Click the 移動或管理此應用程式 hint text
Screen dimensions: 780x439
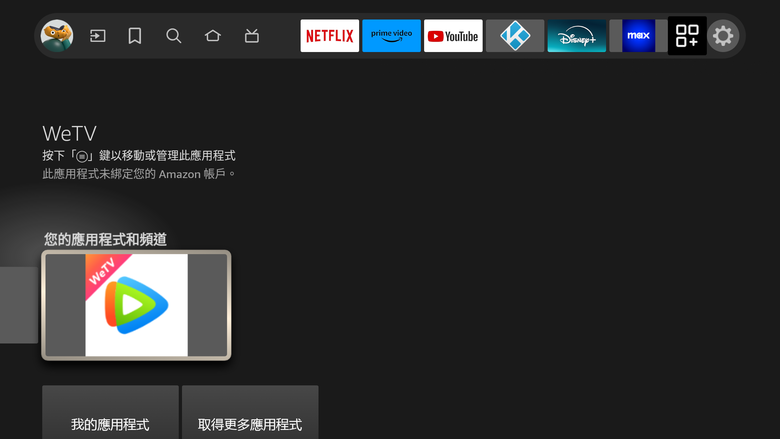pos(139,156)
